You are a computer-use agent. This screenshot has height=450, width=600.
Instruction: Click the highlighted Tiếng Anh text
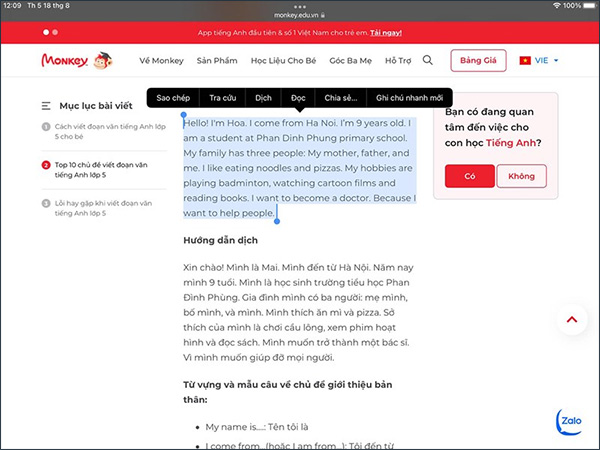coord(510,143)
